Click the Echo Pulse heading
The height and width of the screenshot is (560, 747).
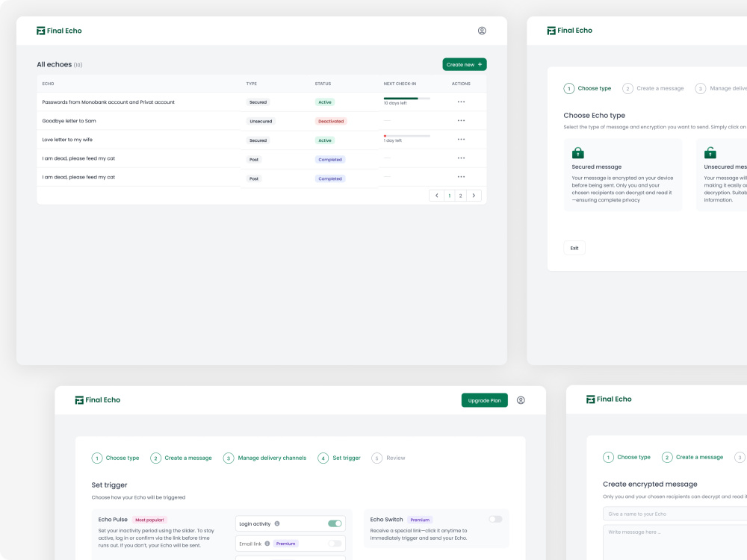(x=113, y=520)
